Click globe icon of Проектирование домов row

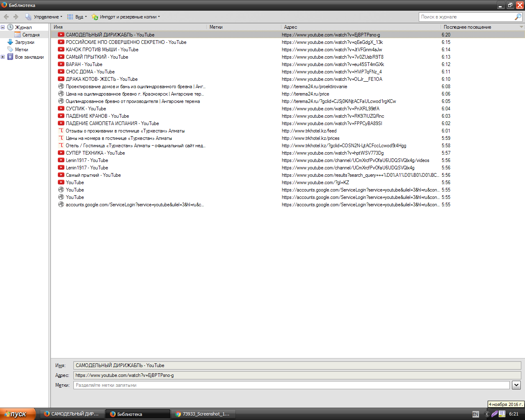coord(61,87)
